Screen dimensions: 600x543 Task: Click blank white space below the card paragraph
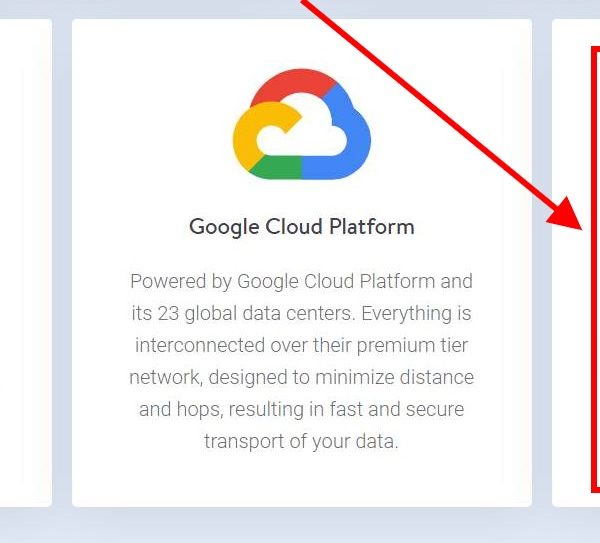(301, 480)
